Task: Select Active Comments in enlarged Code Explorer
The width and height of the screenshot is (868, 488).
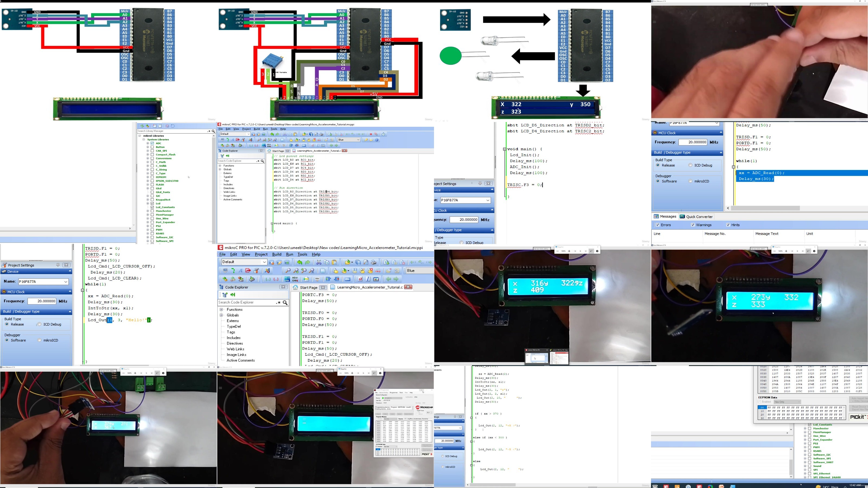Action: pos(241,360)
